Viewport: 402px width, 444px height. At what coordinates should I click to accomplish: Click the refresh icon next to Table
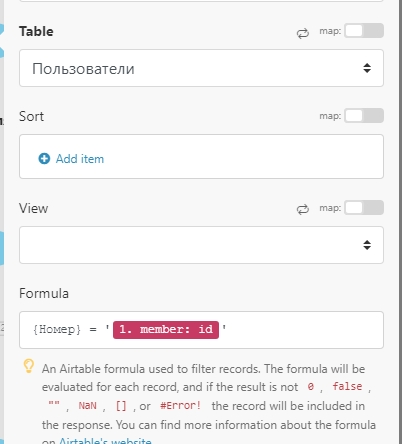point(303,33)
